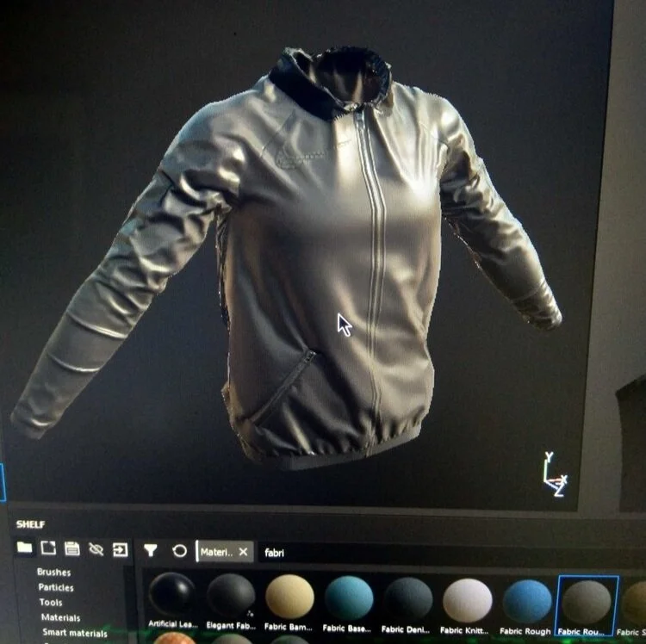Image resolution: width=646 pixels, height=644 pixels.
Task: Click the Materi.. filter tag label
Action: pyautogui.click(x=216, y=552)
